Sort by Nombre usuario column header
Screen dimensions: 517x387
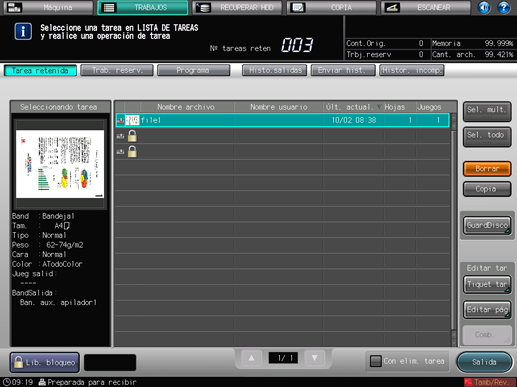[279, 107]
